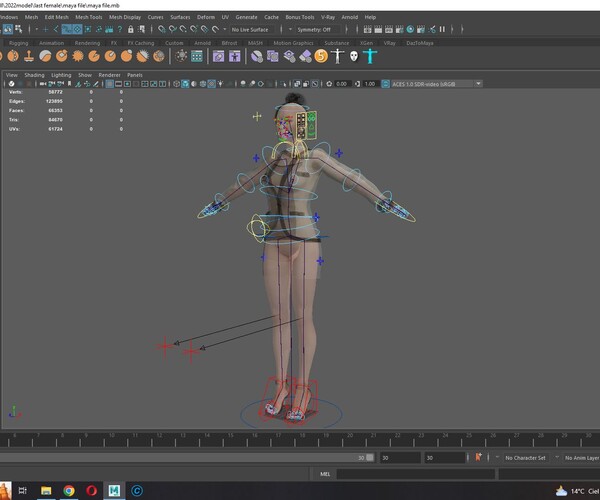Select the Freeze sculpt tool
The height and width of the screenshot is (500, 600).
coord(159,56)
